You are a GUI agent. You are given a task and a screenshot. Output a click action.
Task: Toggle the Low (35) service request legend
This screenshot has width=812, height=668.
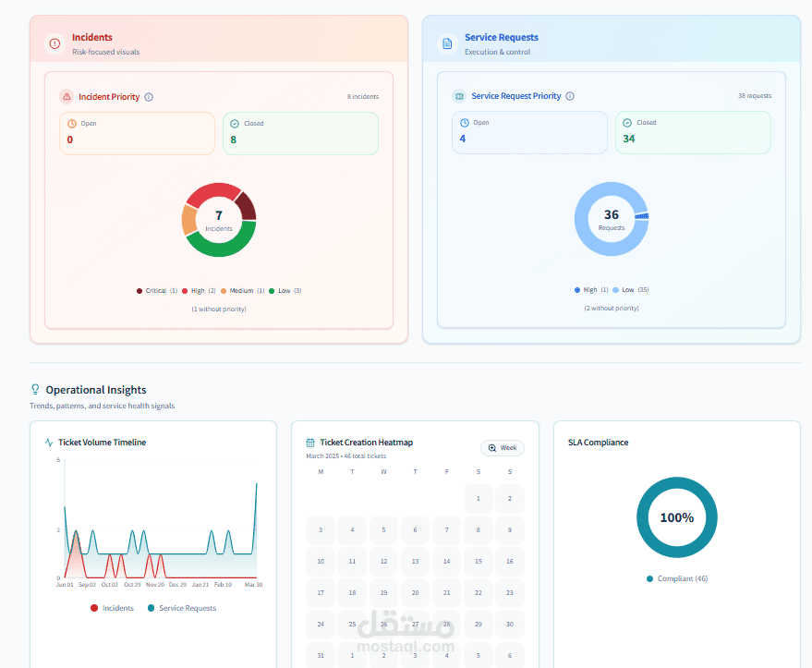[x=631, y=290]
